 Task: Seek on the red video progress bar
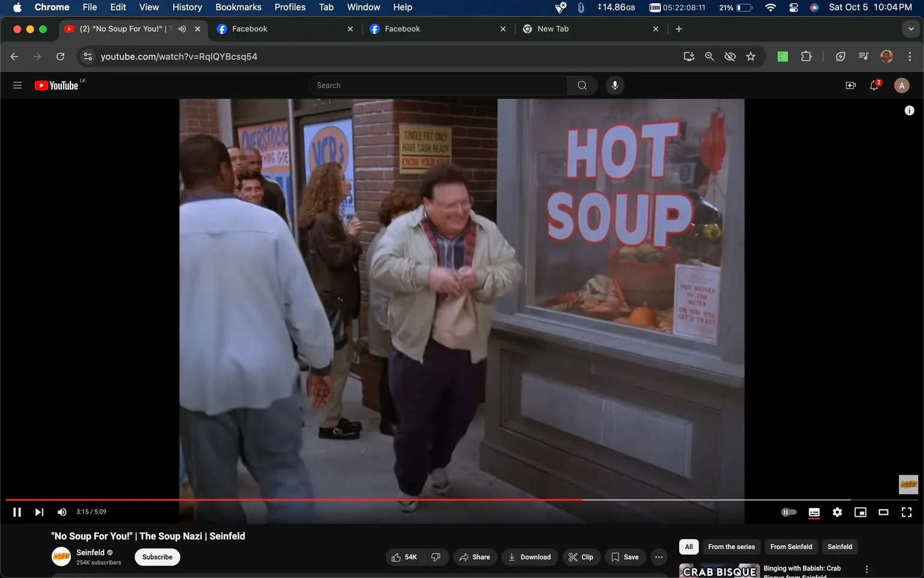click(361, 500)
